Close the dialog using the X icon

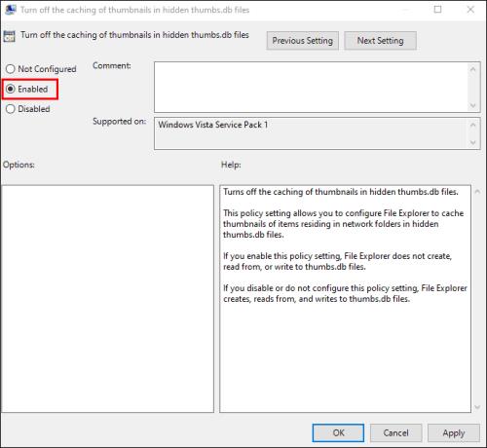(x=470, y=10)
